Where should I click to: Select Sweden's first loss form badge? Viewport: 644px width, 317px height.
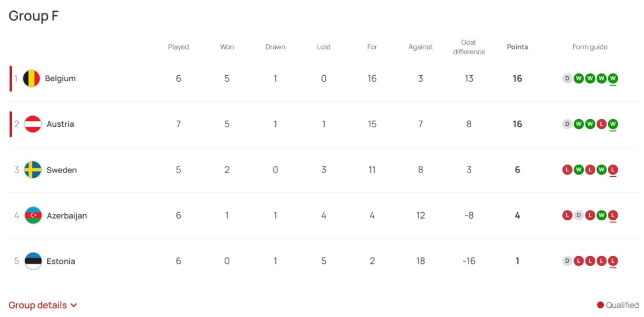[x=567, y=170]
